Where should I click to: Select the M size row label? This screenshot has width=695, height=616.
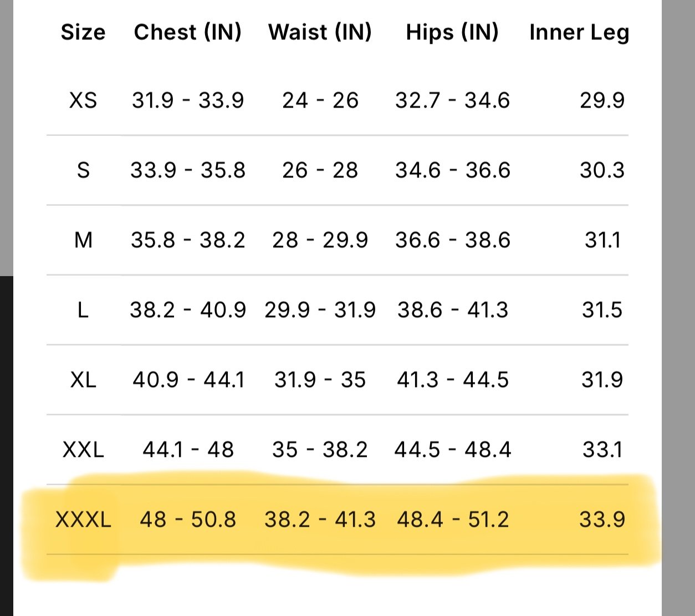(83, 240)
